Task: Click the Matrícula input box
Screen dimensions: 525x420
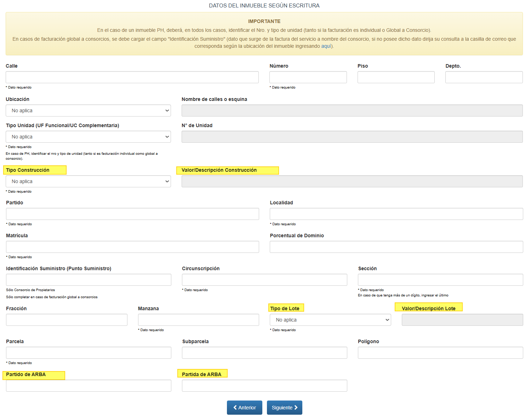Action: (132, 247)
